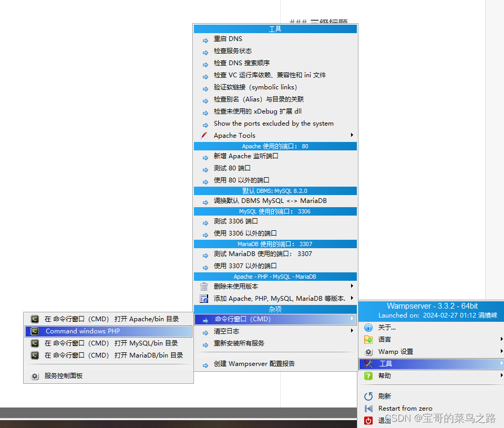The image size is (504, 428).
Task: Click the red power icon for 退出
Action: [x=368, y=420]
